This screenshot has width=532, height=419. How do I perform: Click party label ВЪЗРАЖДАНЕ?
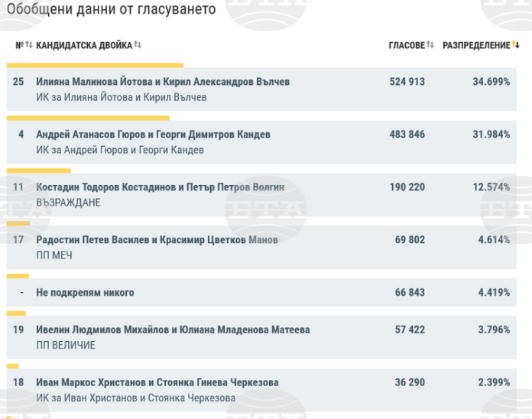(68, 203)
